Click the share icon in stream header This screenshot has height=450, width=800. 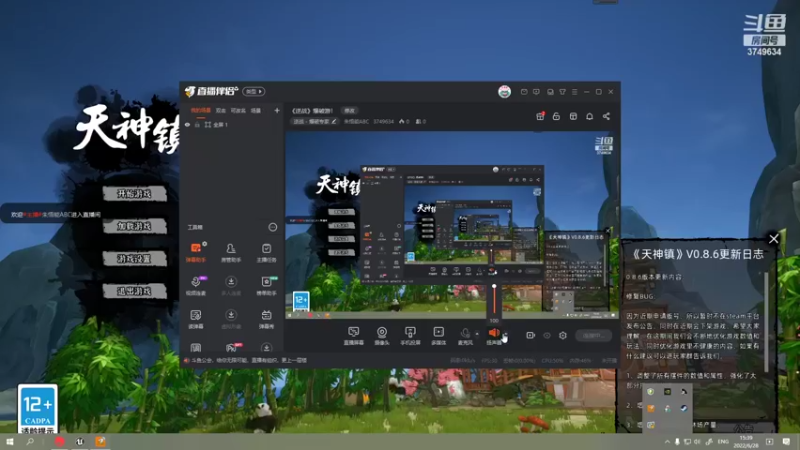[606, 116]
